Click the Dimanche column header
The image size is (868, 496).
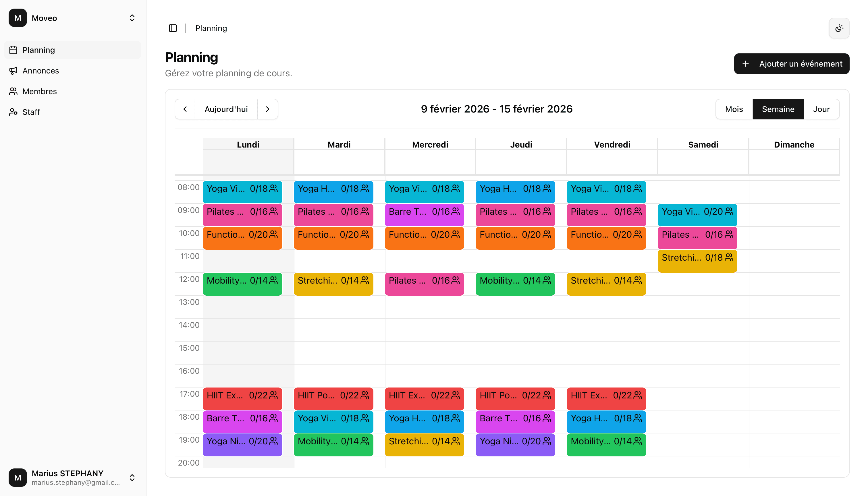pyautogui.click(x=794, y=144)
